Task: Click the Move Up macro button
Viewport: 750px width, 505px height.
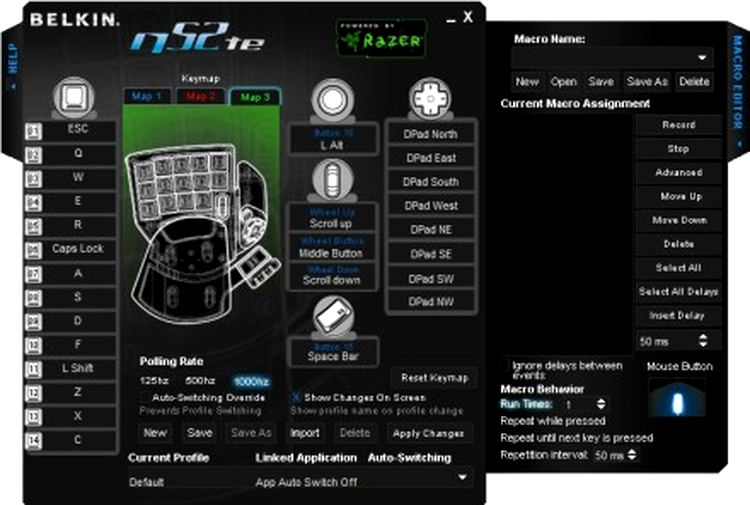Action: tap(679, 197)
